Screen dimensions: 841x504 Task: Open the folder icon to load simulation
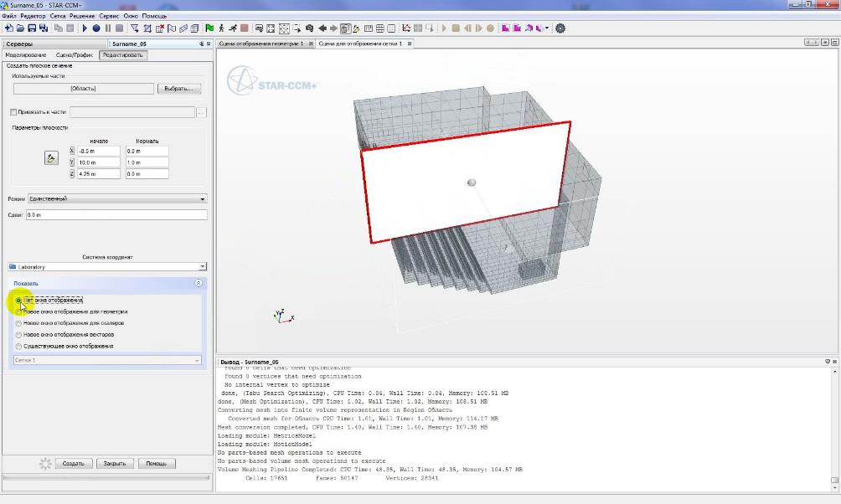(21, 28)
